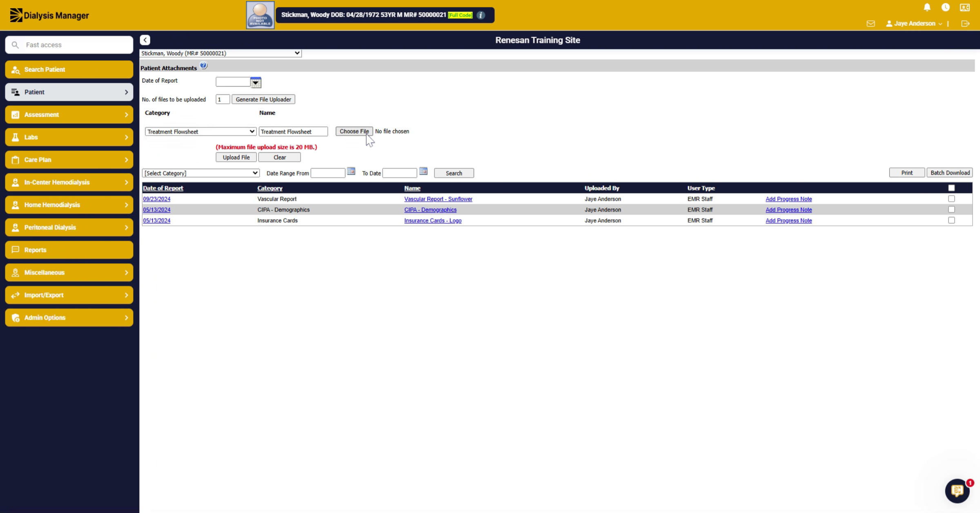Click the Batch Download button

coord(950,173)
